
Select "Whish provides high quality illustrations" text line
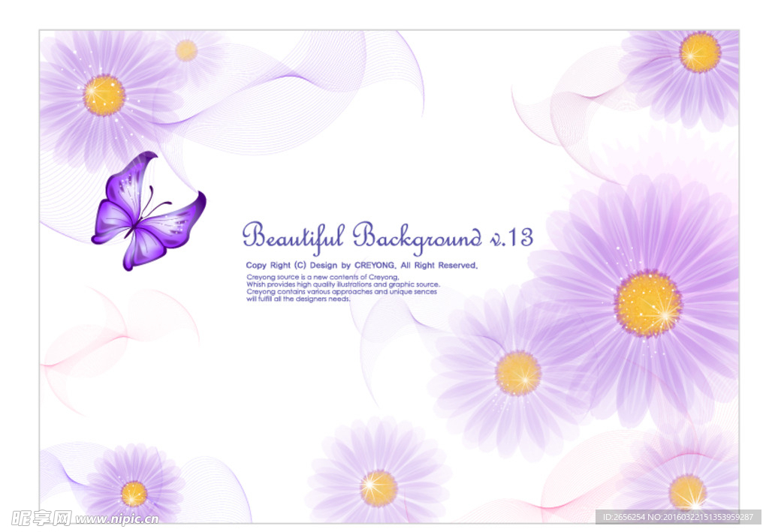click(x=343, y=284)
